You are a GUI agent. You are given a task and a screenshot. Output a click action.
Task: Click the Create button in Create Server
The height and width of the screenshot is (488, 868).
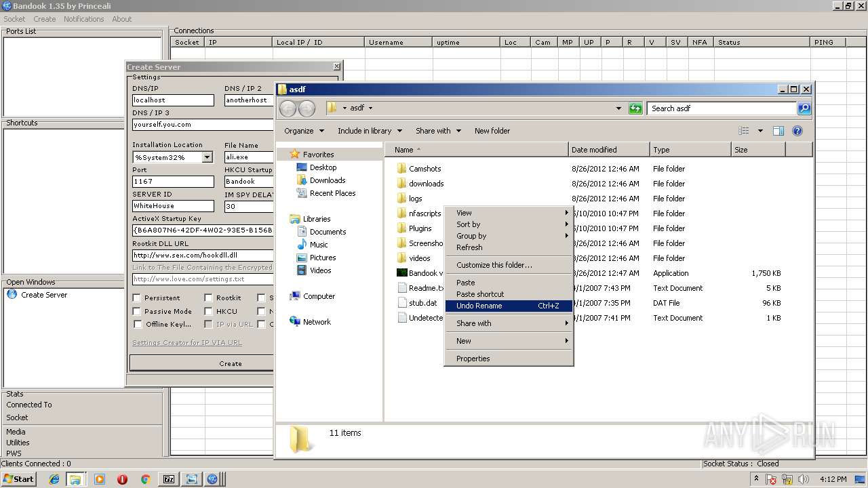pyautogui.click(x=202, y=363)
